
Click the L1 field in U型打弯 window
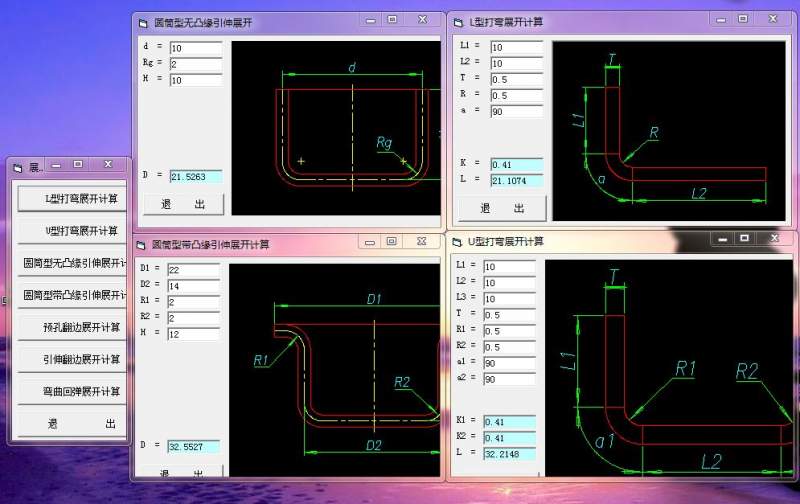click(509, 266)
